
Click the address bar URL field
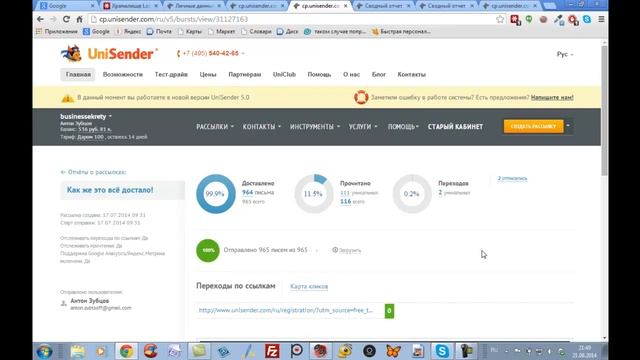(294, 19)
